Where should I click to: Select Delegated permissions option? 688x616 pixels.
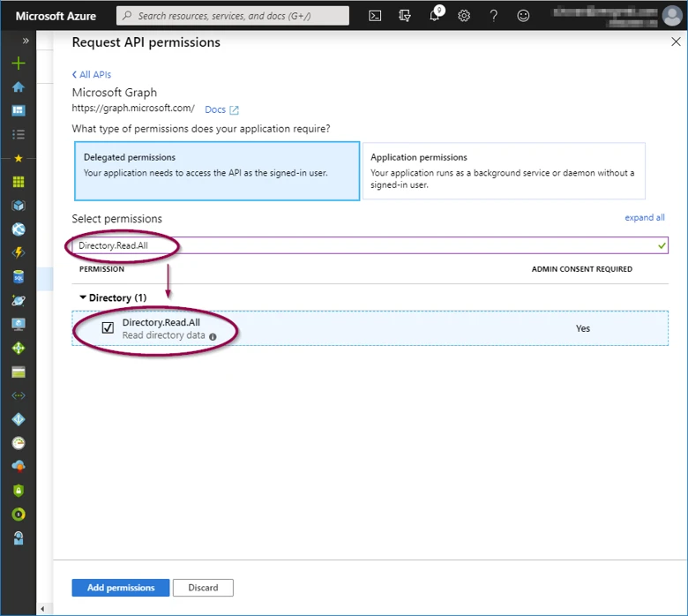(217, 171)
